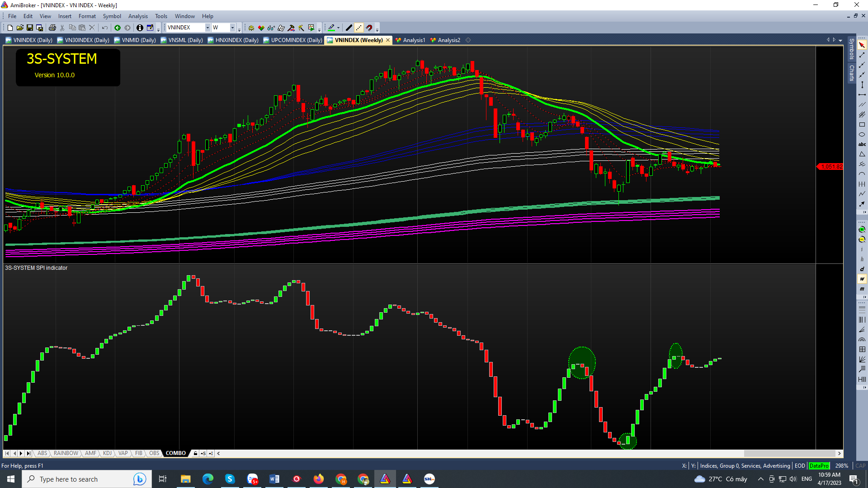Select the triangle drawing tool
This screenshot has height=488, width=868.
coord(862,155)
